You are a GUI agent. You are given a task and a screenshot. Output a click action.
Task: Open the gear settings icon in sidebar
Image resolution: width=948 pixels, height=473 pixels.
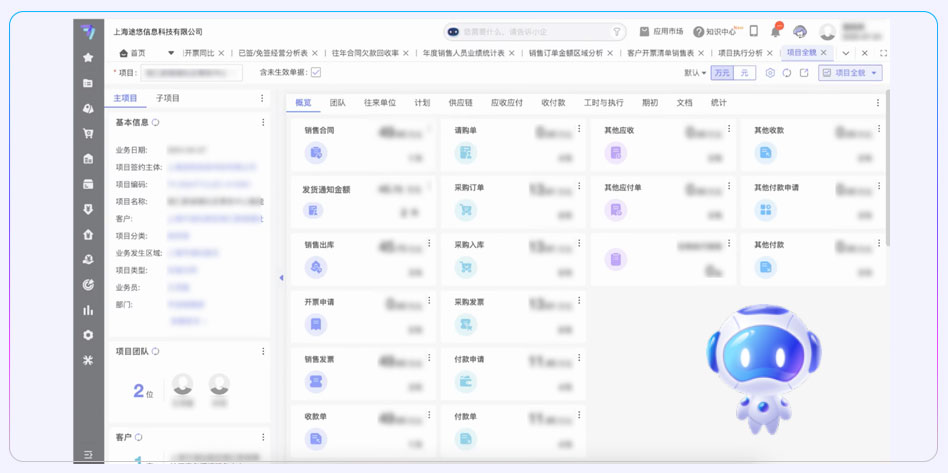[88, 335]
